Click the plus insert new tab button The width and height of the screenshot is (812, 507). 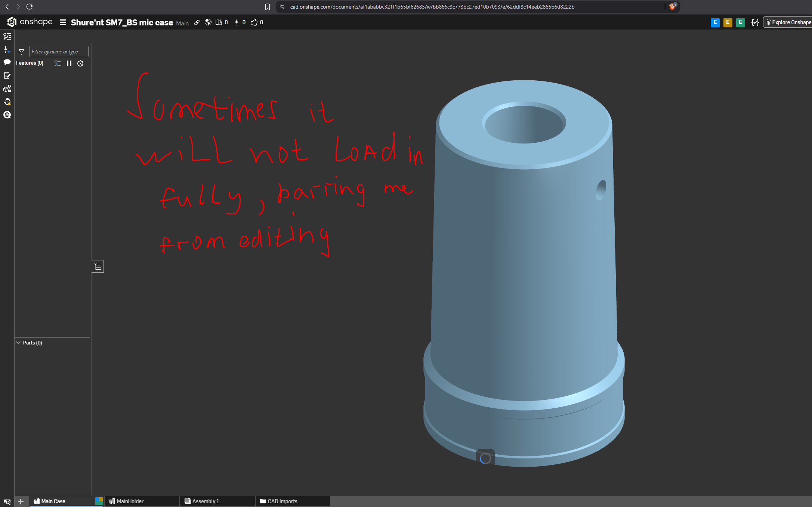click(x=21, y=501)
